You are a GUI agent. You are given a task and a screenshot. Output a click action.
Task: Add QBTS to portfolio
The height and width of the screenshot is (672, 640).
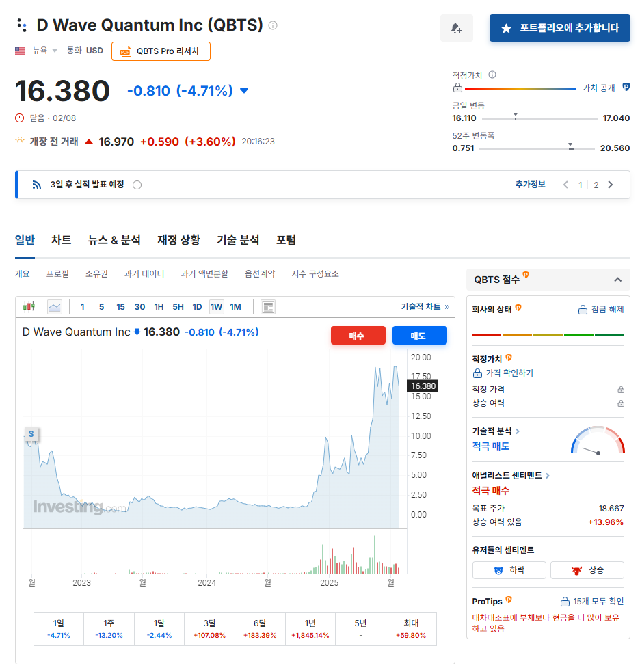tap(560, 28)
